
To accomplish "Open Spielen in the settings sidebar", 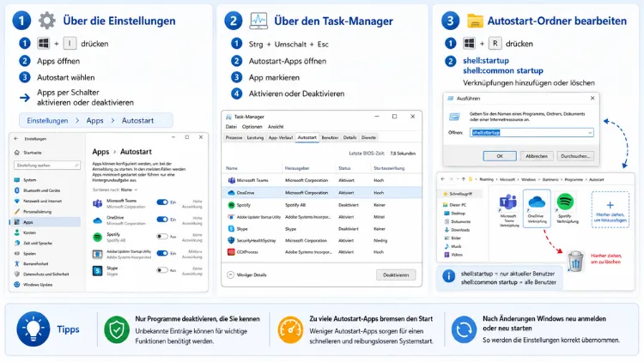I will click(x=26, y=254).
